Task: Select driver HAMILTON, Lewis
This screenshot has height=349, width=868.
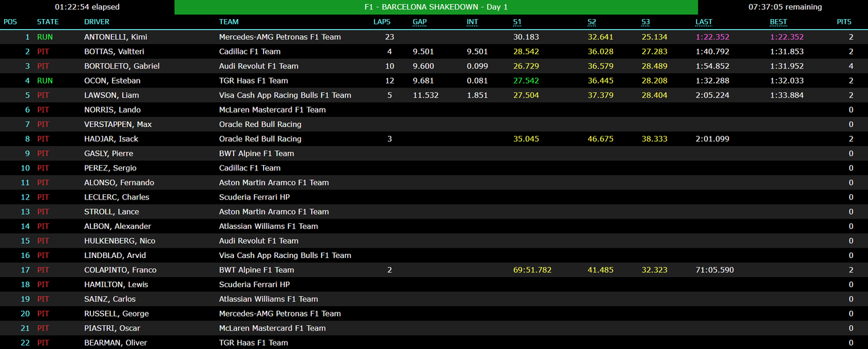Action: (116, 285)
